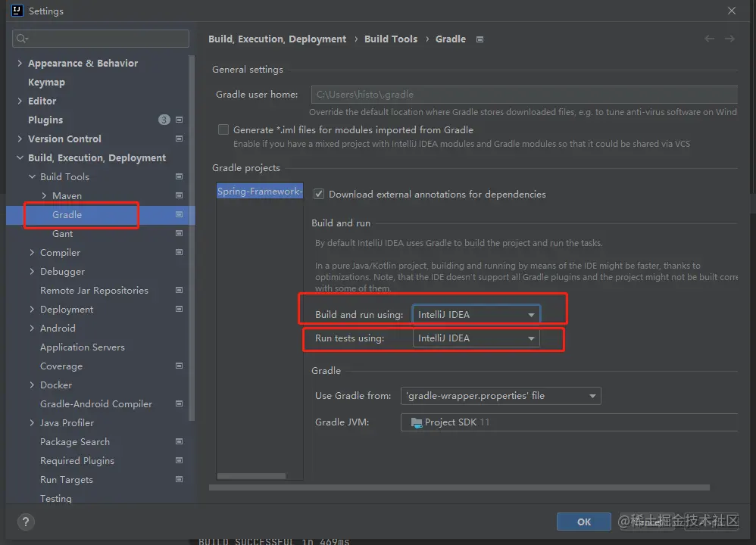Select Gant under Build Tools

(63, 234)
